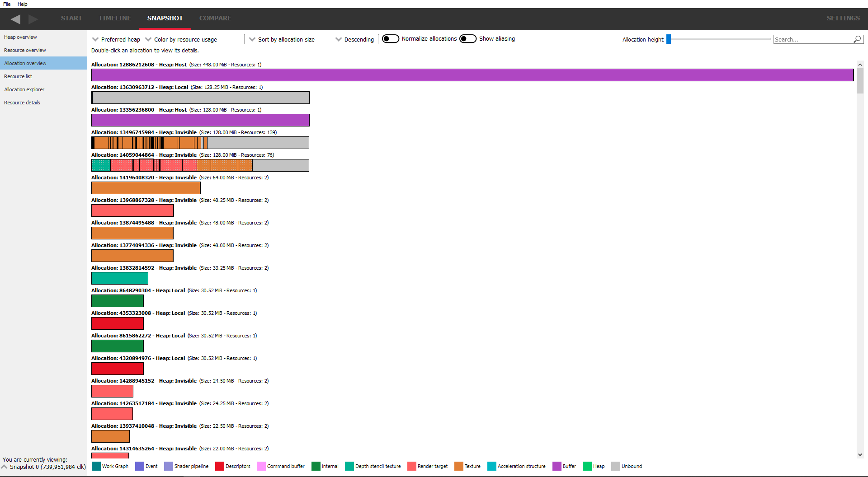Image resolution: width=868 pixels, height=477 pixels.
Task: Click the Acceleration structure legend color box
Action: click(491, 466)
